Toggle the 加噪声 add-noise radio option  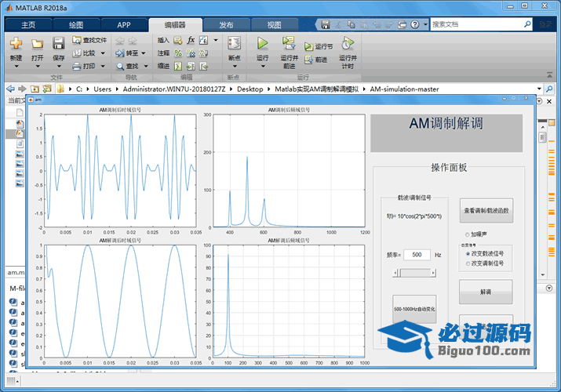(x=468, y=234)
